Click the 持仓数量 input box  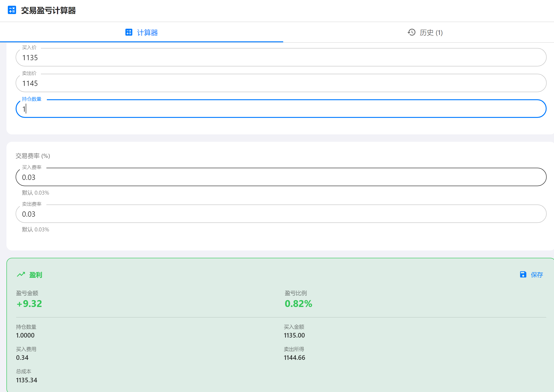[x=281, y=109]
